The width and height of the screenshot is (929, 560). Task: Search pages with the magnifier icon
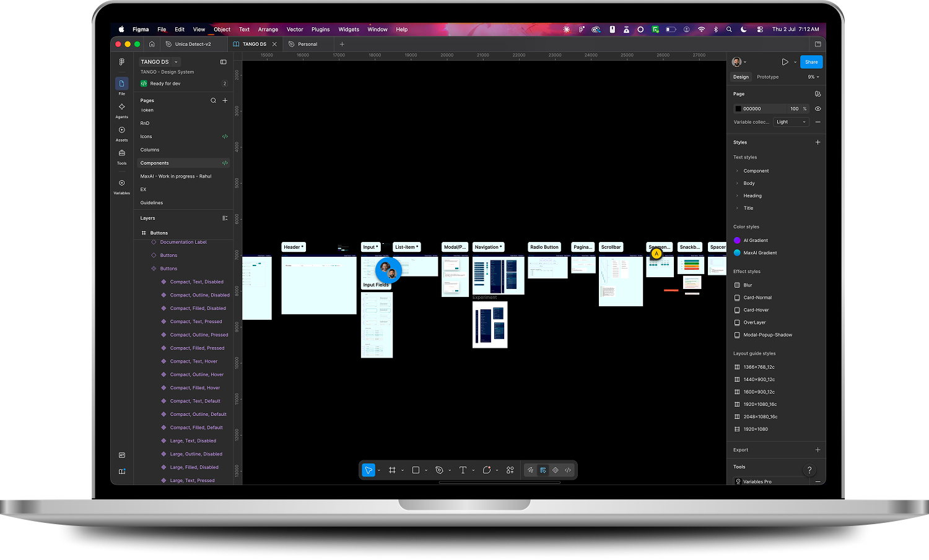(x=213, y=100)
